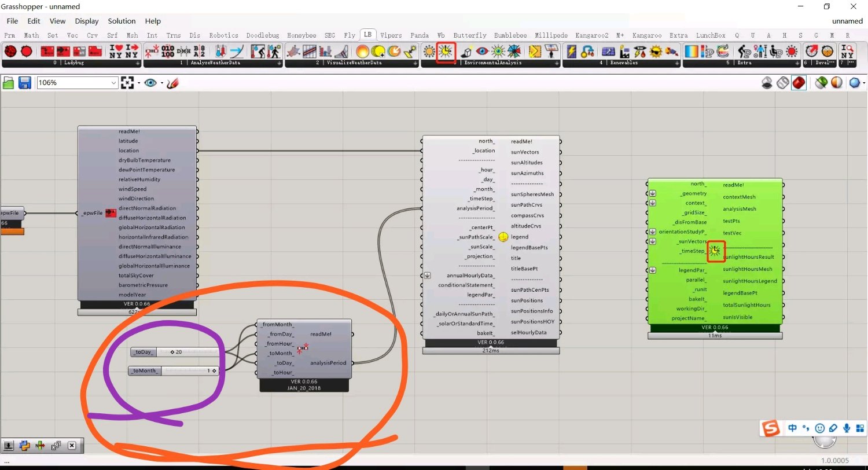The width and height of the screenshot is (868, 470).
Task: Select the thermometer comfort icon
Action: click(x=221, y=52)
